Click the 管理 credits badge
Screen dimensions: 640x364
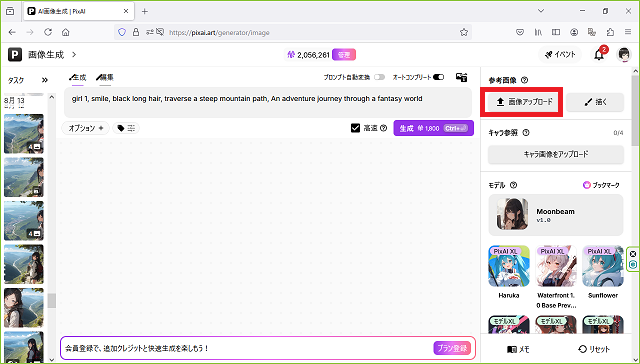pos(344,55)
